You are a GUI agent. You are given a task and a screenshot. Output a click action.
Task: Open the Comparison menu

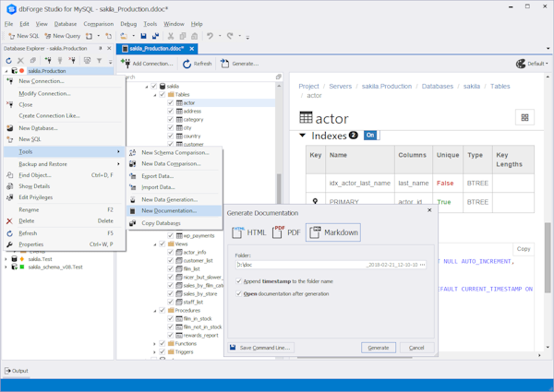pos(99,24)
